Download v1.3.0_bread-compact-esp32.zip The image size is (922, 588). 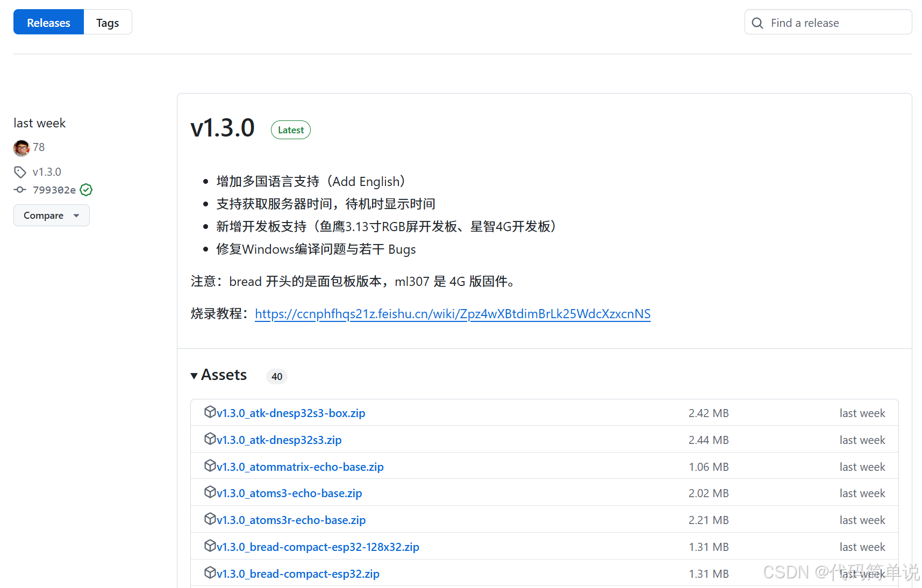point(298,574)
